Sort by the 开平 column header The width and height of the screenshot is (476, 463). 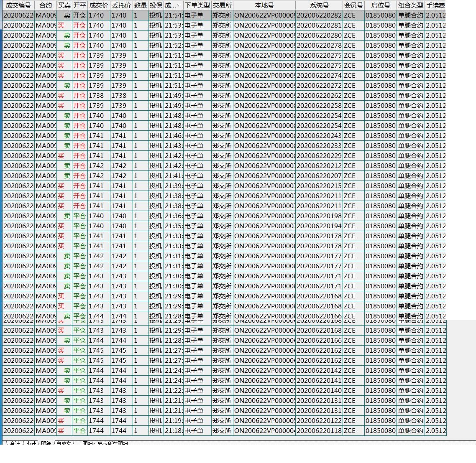coord(80,5)
